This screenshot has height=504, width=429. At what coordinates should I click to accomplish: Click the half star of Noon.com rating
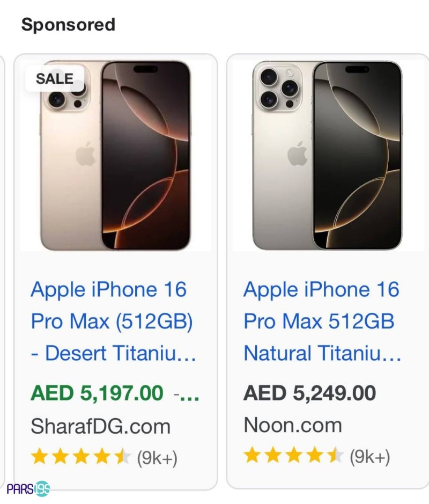[x=335, y=456]
